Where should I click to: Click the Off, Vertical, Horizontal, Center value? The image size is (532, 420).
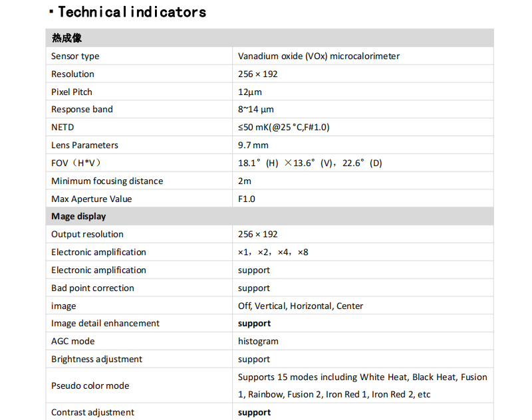[301, 306]
